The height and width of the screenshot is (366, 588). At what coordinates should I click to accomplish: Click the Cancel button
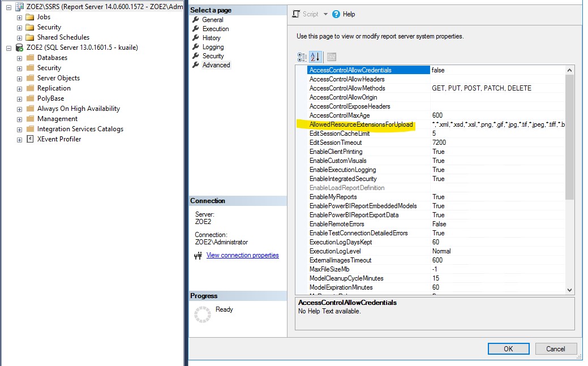point(555,348)
